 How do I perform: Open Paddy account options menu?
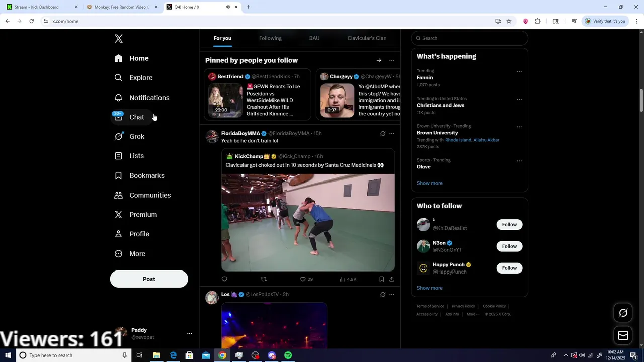(190, 333)
